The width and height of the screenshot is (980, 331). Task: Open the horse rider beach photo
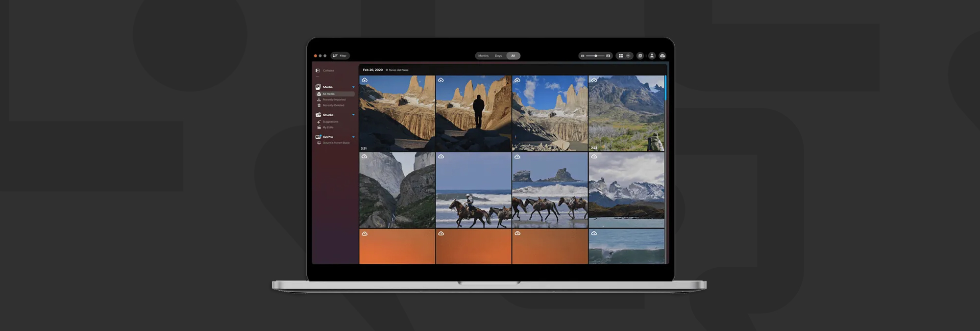coord(473,190)
